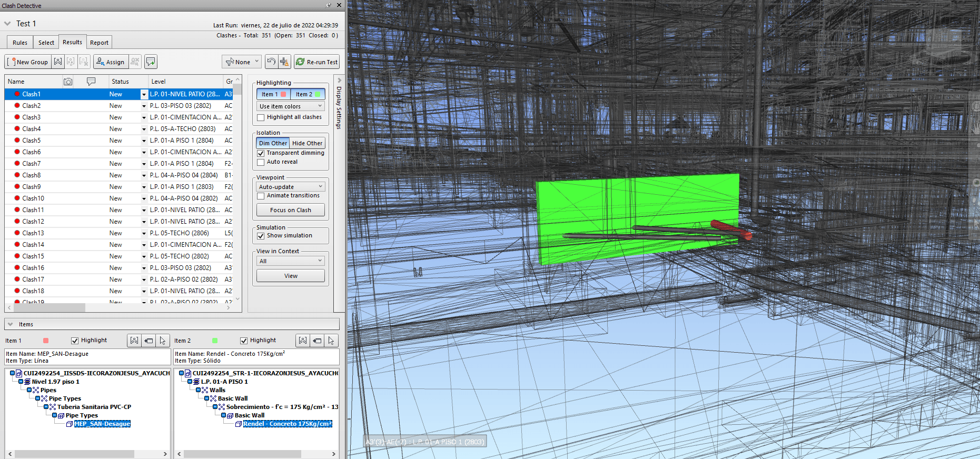The height and width of the screenshot is (459, 980).
Task: Click Item 1's SwitchBack icon
Action: click(149, 341)
